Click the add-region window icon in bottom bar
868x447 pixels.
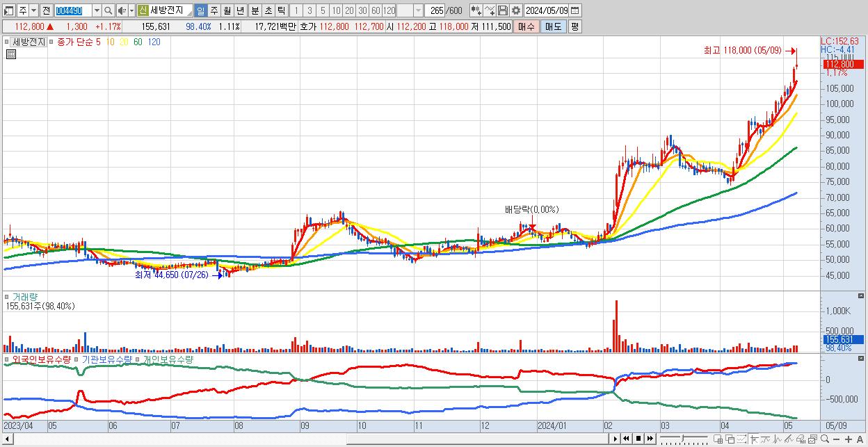click(x=718, y=439)
